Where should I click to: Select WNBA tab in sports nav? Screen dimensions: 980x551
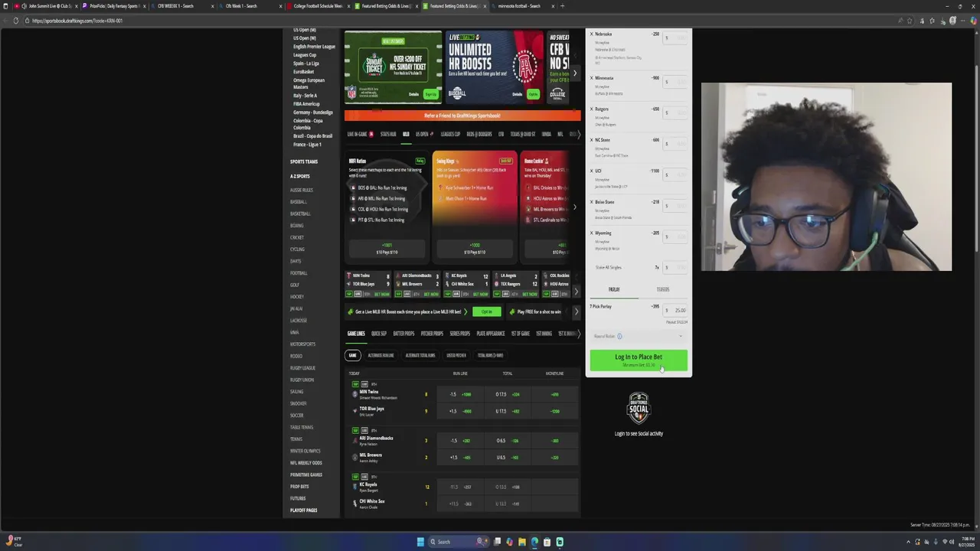coord(546,134)
